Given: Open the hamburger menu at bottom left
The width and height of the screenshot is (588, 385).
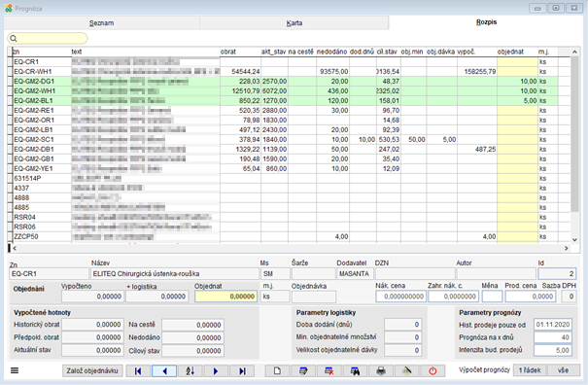Looking at the screenshot, I should [x=15, y=370].
